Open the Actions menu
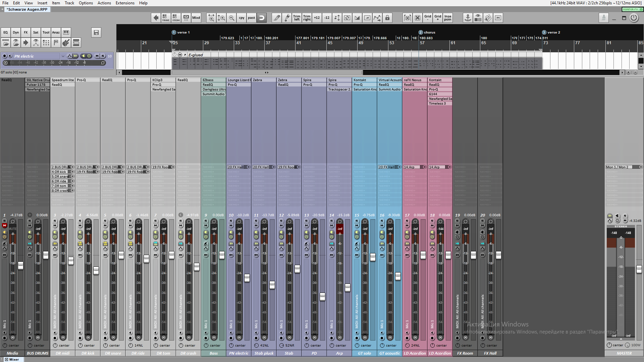Image resolution: width=644 pixels, height=362 pixels. click(x=104, y=3)
